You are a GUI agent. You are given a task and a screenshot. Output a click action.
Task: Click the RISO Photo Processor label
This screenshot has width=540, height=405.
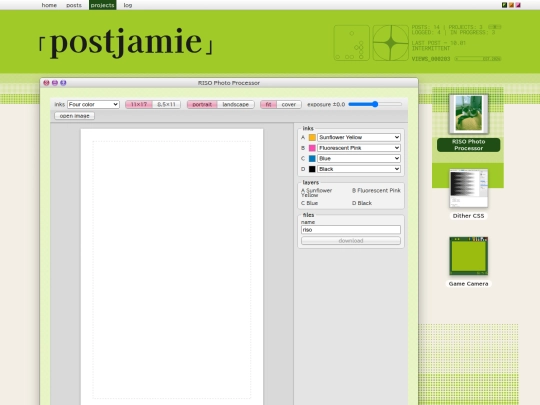tap(468, 145)
